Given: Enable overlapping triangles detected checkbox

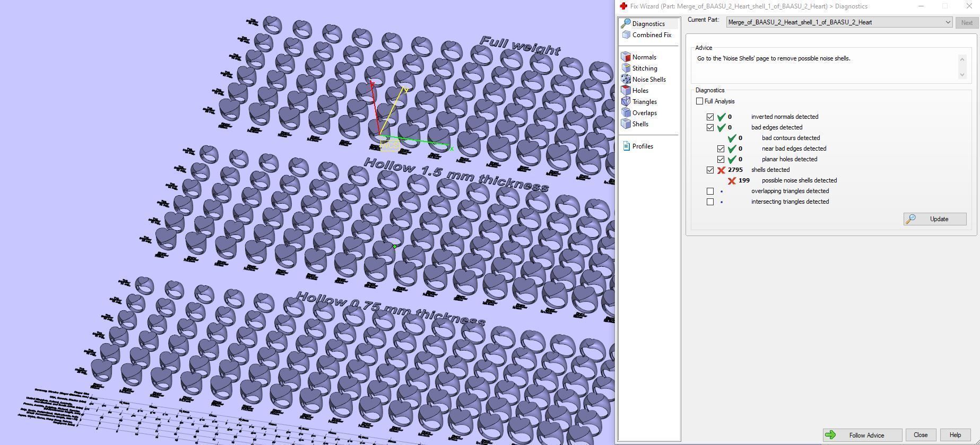Looking at the screenshot, I should click(710, 191).
